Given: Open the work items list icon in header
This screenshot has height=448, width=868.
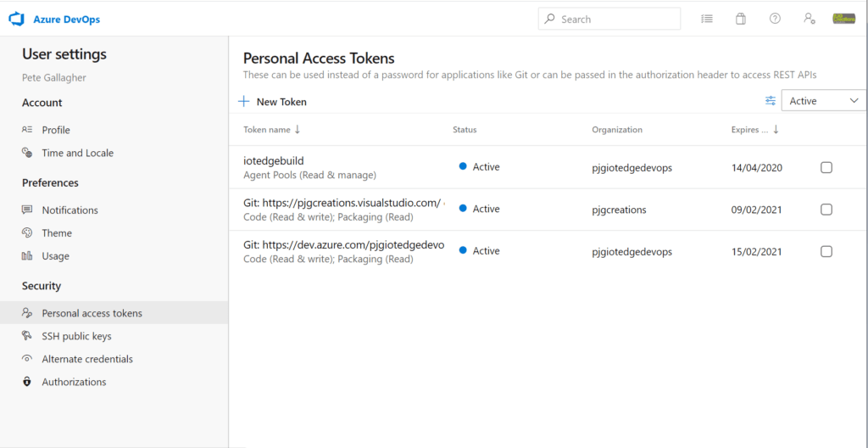Looking at the screenshot, I should click(707, 19).
